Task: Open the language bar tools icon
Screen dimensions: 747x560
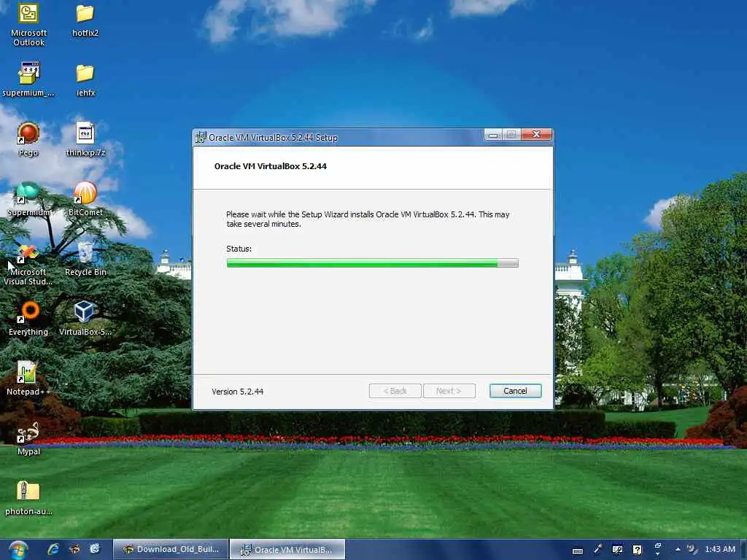Action: tap(617, 550)
